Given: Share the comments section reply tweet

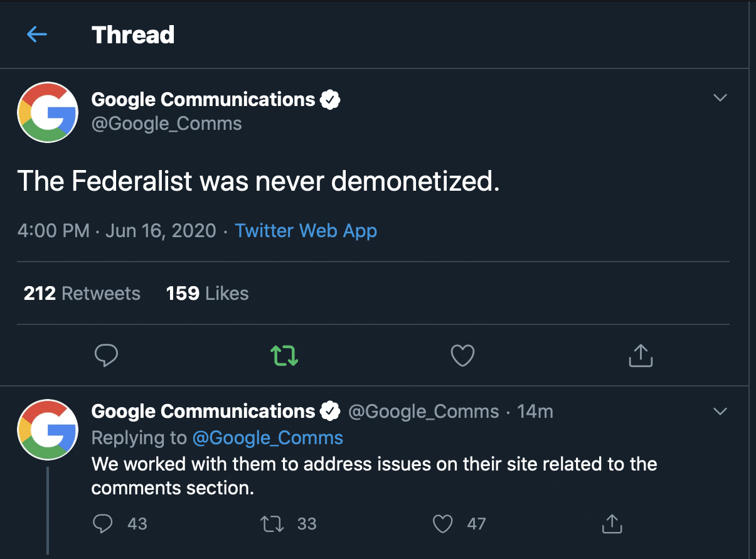Looking at the screenshot, I should (612, 524).
